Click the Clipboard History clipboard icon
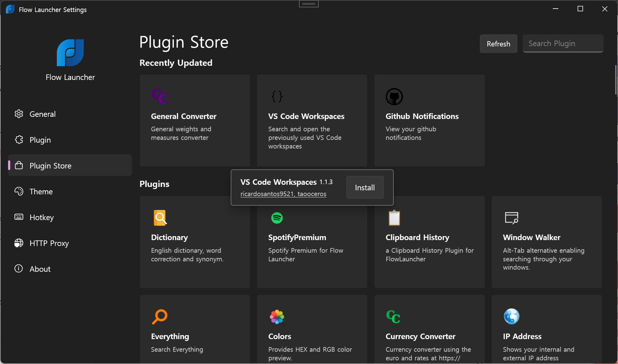 [x=394, y=218]
